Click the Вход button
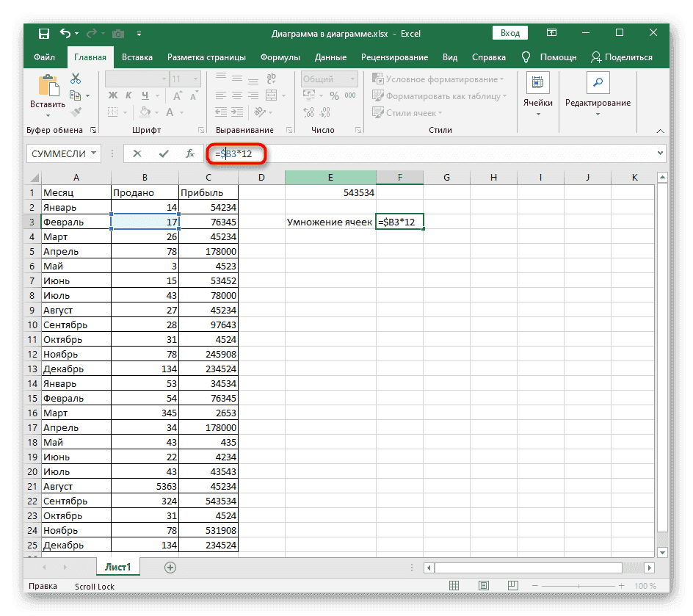The width and height of the screenshot is (693, 616). click(x=509, y=33)
